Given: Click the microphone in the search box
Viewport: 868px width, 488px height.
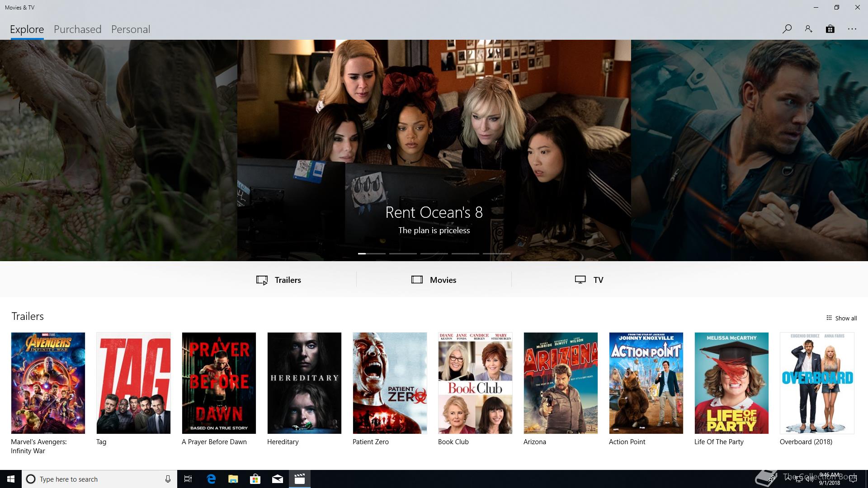Looking at the screenshot, I should 168,479.
